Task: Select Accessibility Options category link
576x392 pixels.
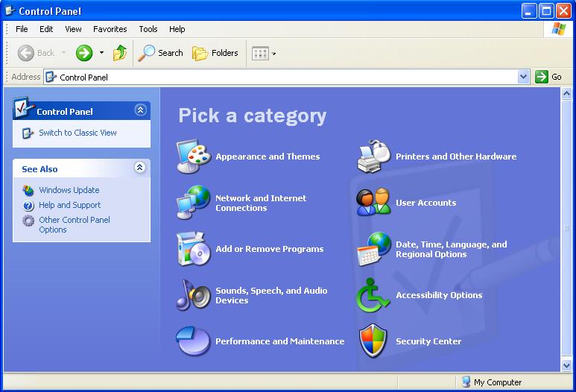Action: 439,295
